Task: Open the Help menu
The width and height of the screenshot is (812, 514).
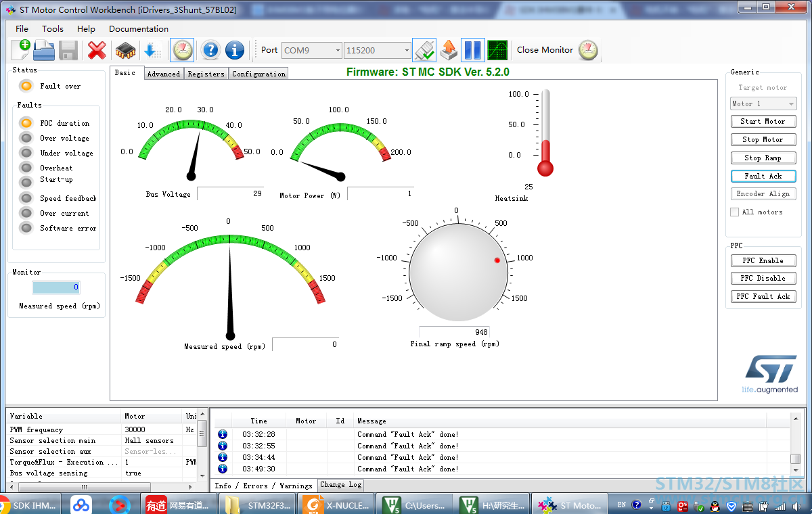Action: coord(86,29)
